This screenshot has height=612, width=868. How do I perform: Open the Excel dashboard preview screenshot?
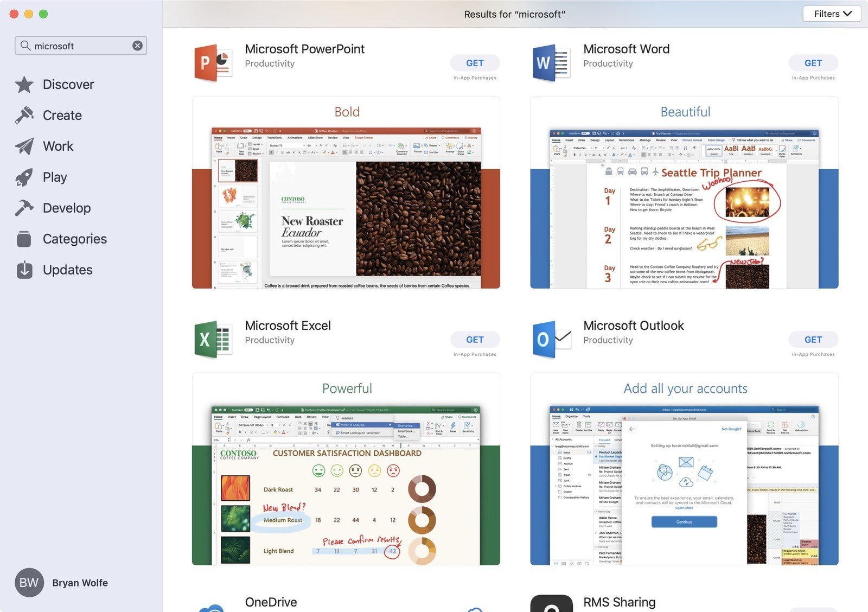click(x=346, y=484)
